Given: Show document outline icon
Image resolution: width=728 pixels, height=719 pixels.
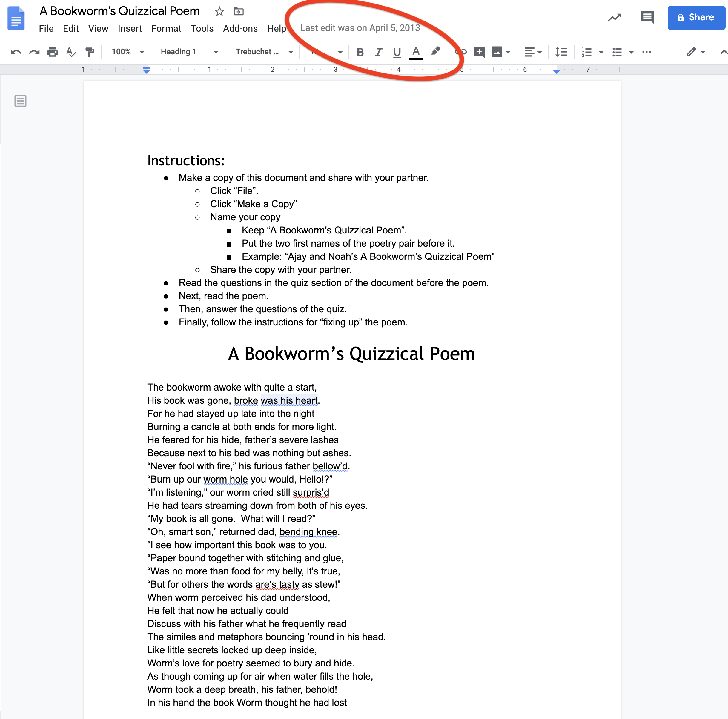Looking at the screenshot, I should click(x=20, y=101).
